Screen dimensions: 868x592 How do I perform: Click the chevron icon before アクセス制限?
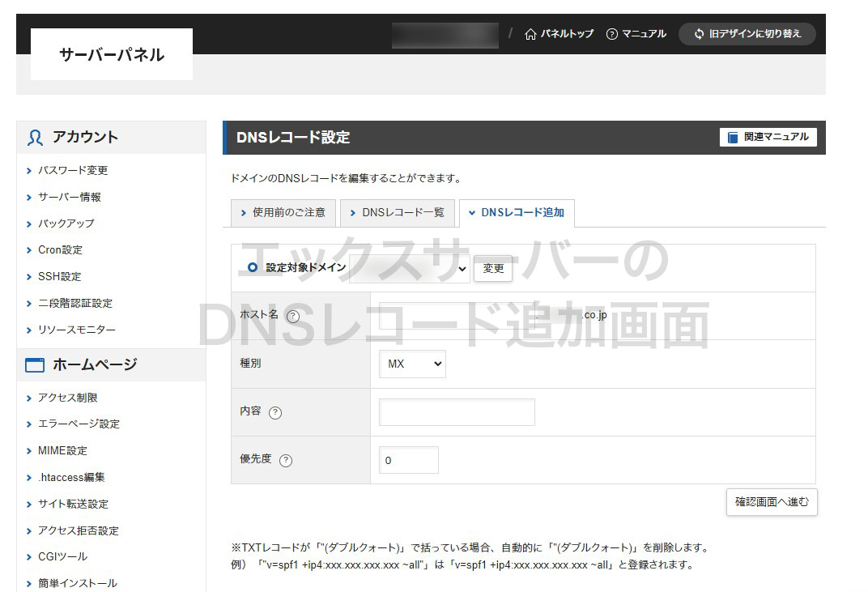tap(29, 398)
